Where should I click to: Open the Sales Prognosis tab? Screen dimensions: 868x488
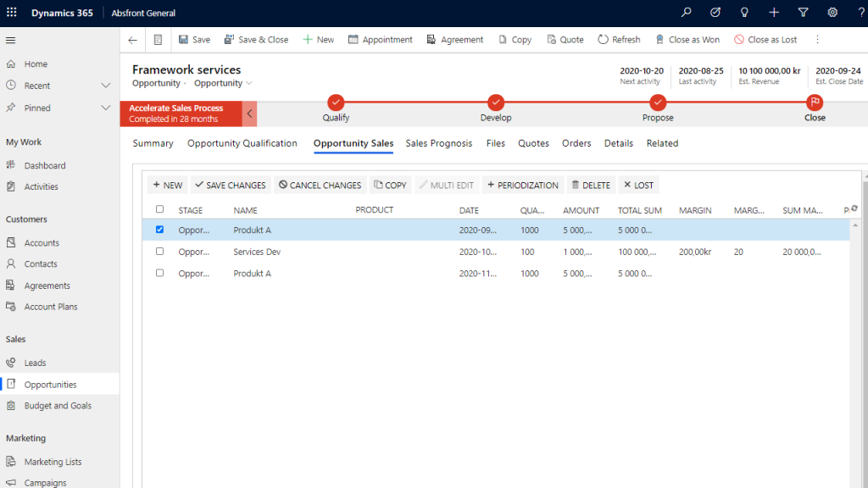pyautogui.click(x=439, y=143)
